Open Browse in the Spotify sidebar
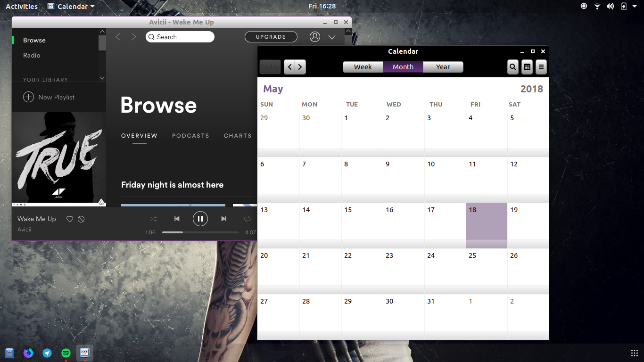 (34, 40)
